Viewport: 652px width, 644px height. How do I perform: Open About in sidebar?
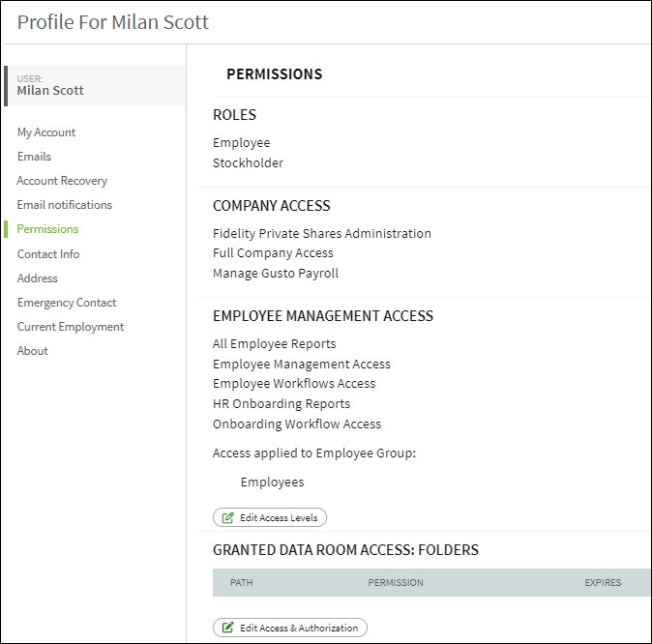(x=33, y=350)
